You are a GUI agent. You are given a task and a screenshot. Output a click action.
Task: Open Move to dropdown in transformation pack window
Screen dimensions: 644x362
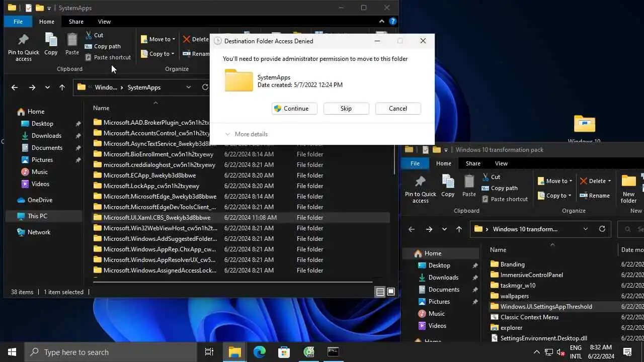click(x=555, y=181)
